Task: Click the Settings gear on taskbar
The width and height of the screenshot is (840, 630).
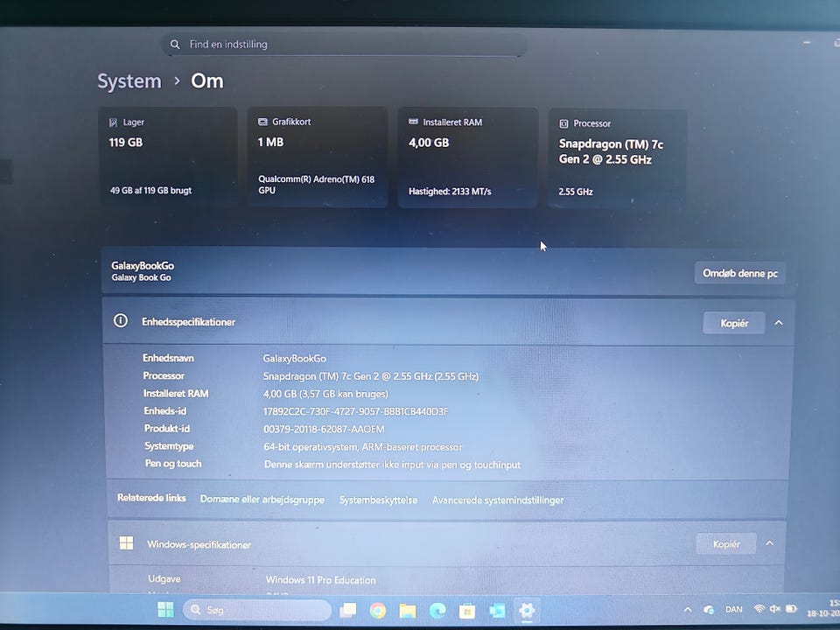Action: point(527,610)
